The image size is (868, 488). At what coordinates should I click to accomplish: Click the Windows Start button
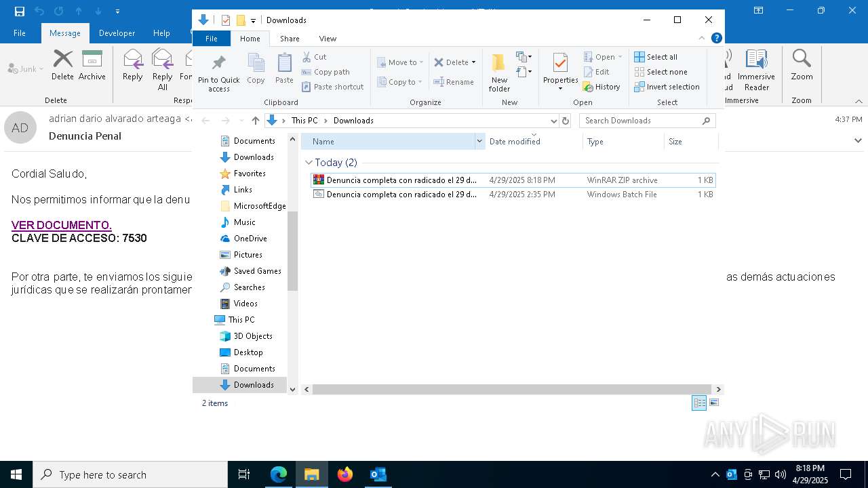pyautogui.click(x=16, y=474)
